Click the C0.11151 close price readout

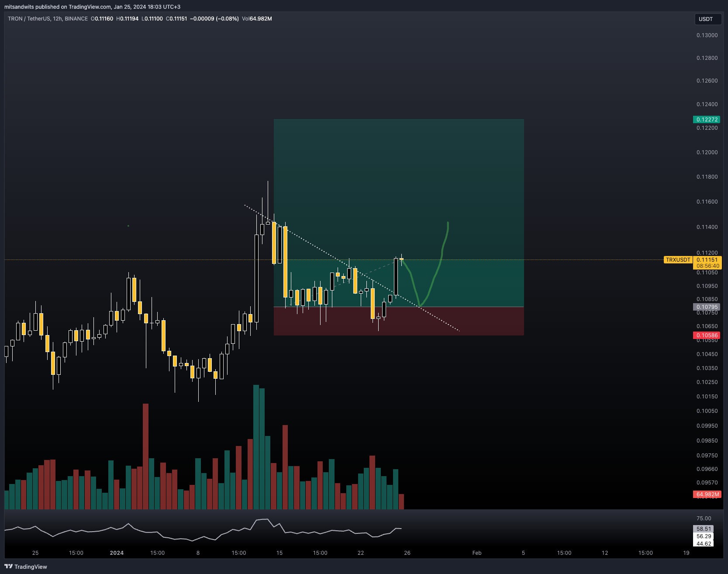tap(176, 19)
